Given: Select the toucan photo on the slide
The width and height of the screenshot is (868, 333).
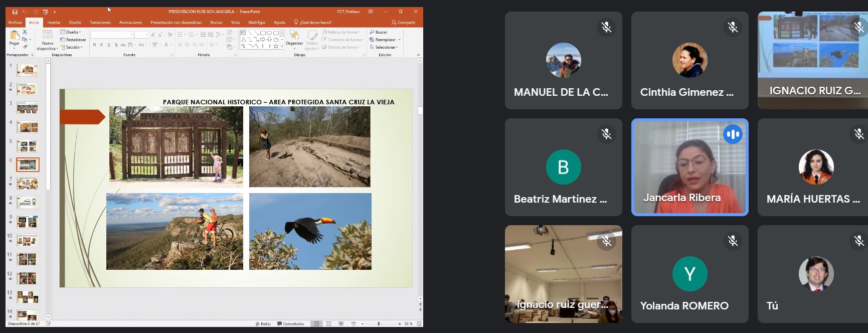Looking at the screenshot, I should click(310, 231).
